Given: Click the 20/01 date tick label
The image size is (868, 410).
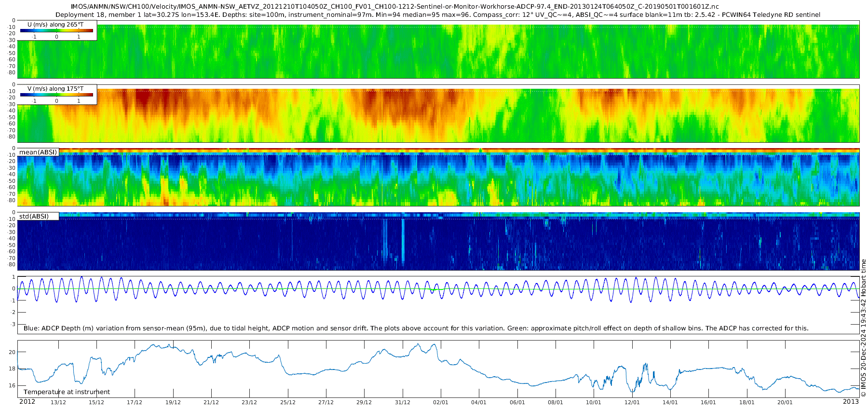Looking at the screenshot, I should click(785, 402).
